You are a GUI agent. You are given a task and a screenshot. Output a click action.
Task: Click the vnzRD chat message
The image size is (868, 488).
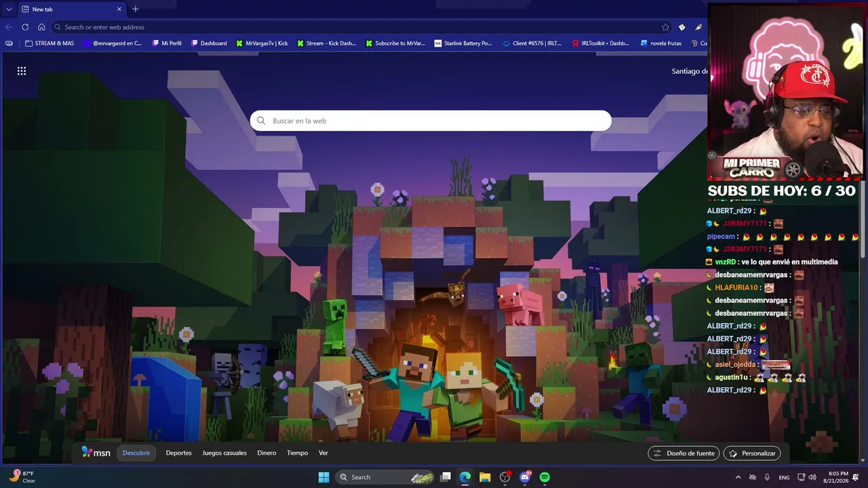[x=772, y=262]
